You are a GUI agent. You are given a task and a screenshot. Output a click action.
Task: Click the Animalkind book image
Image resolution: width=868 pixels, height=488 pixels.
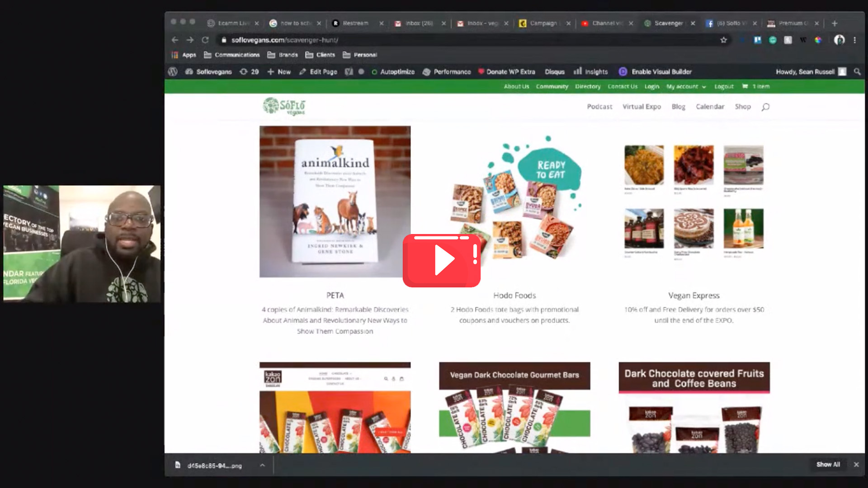click(335, 202)
